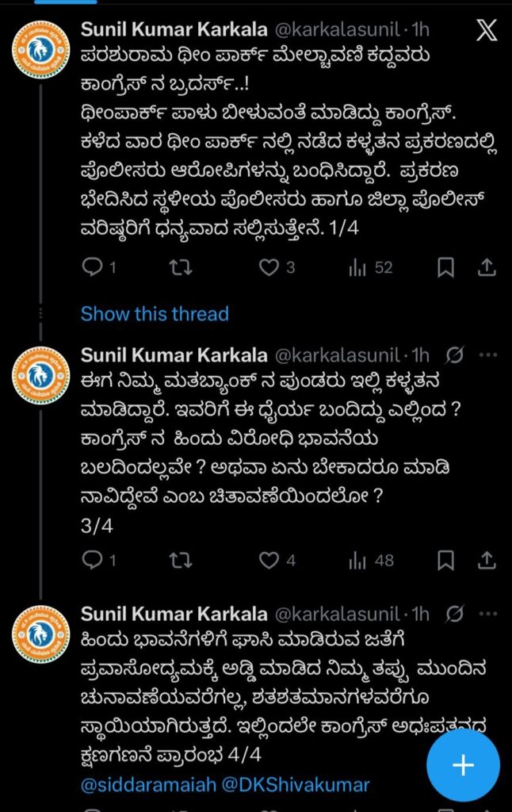Open the X logo in top corner

coord(486,31)
